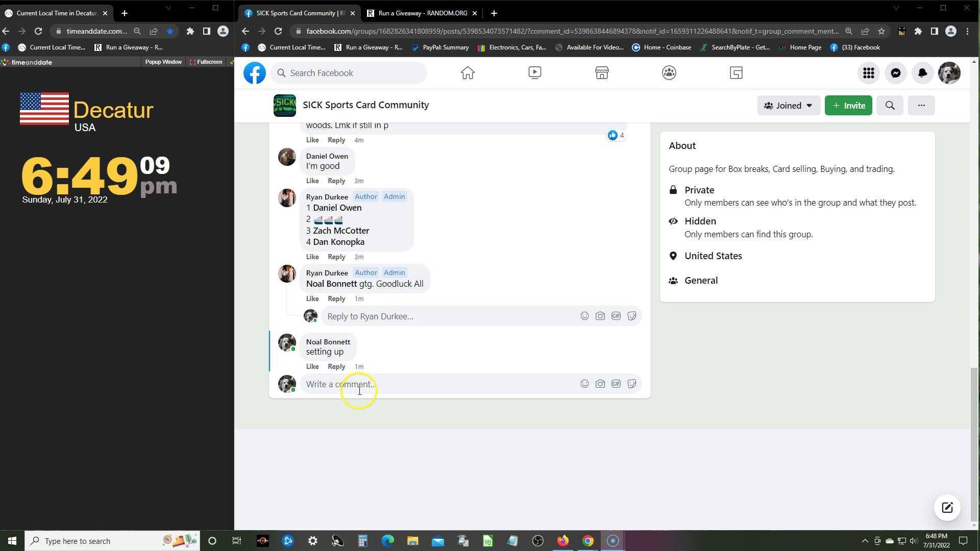Viewport: 980px width, 551px height.
Task: Like Noal Bonnett's setting up comment
Action: [x=312, y=367]
